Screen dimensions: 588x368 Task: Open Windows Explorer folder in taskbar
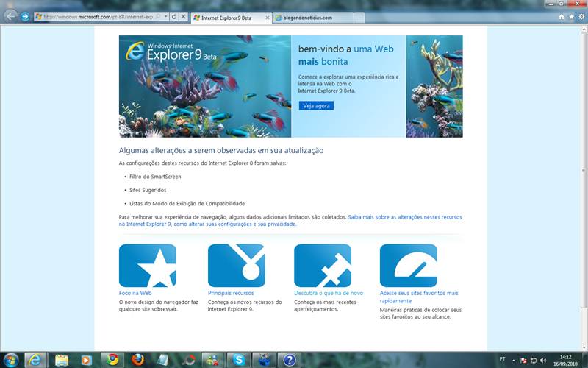point(62,360)
